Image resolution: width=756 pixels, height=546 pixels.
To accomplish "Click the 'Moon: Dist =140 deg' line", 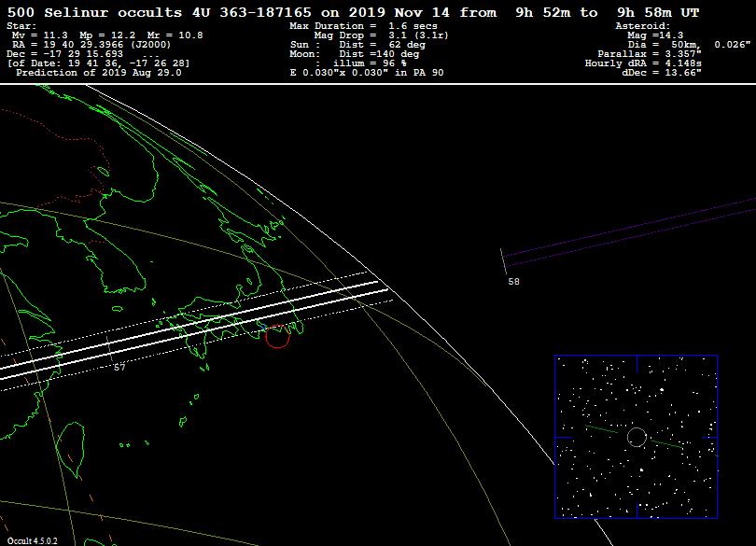I will (355, 54).
